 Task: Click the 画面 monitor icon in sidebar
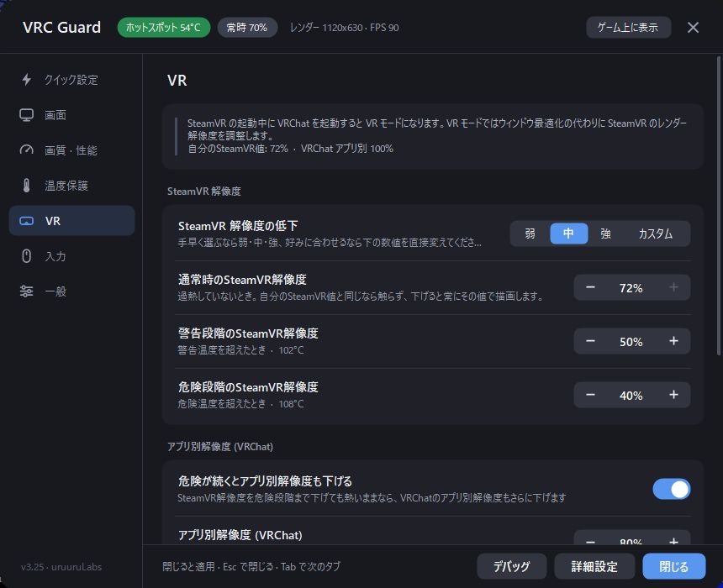27,115
